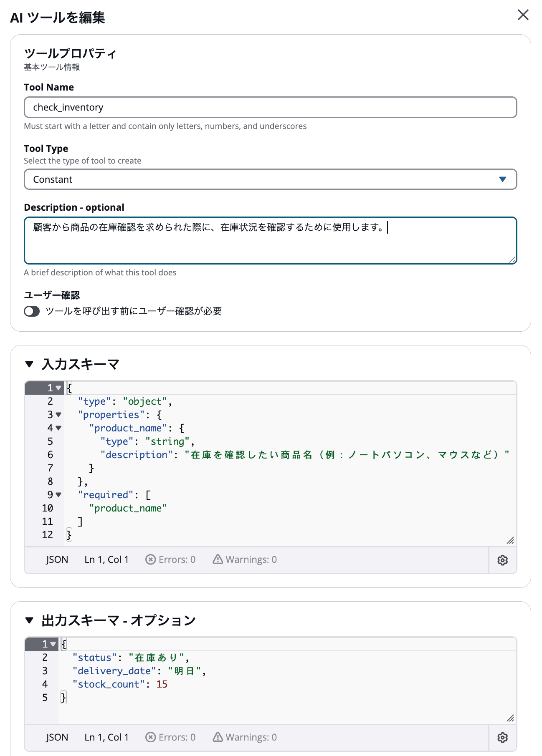
Task: Fold the properties block at line 3
Action: coord(58,415)
